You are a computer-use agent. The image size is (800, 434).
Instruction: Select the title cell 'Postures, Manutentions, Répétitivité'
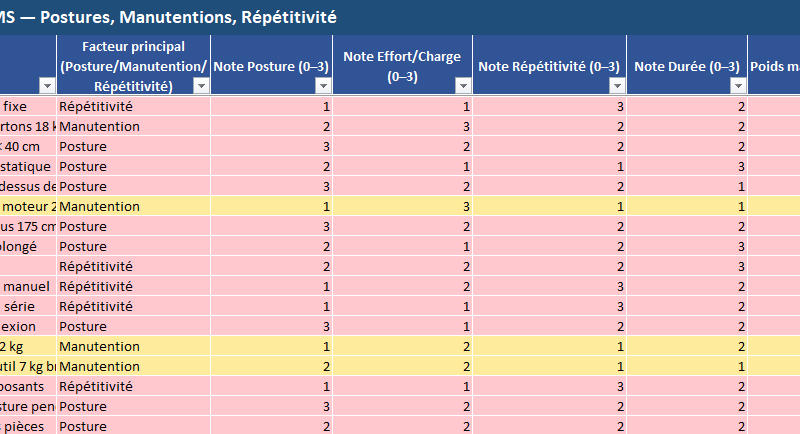(x=168, y=17)
